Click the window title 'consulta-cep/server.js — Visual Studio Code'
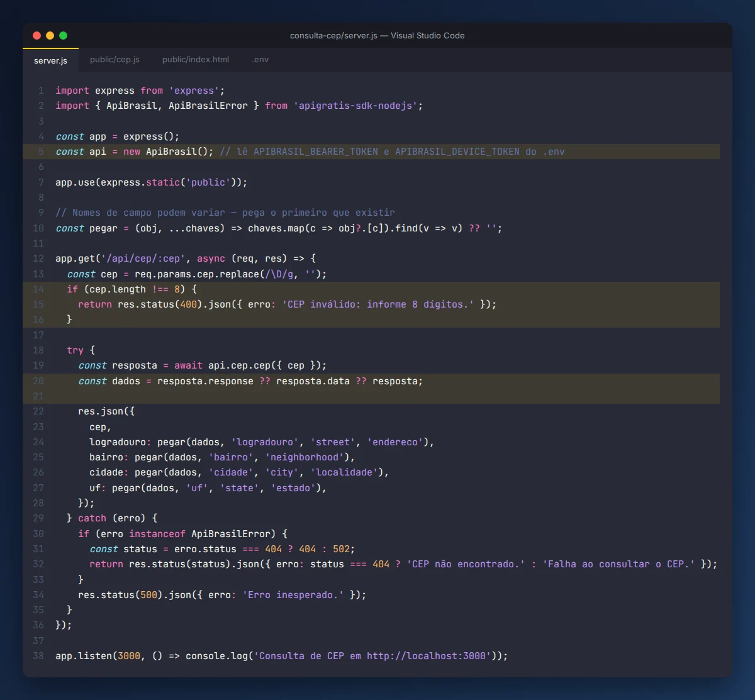Image resolution: width=755 pixels, height=700 pixels. click(x=377, y=36)
